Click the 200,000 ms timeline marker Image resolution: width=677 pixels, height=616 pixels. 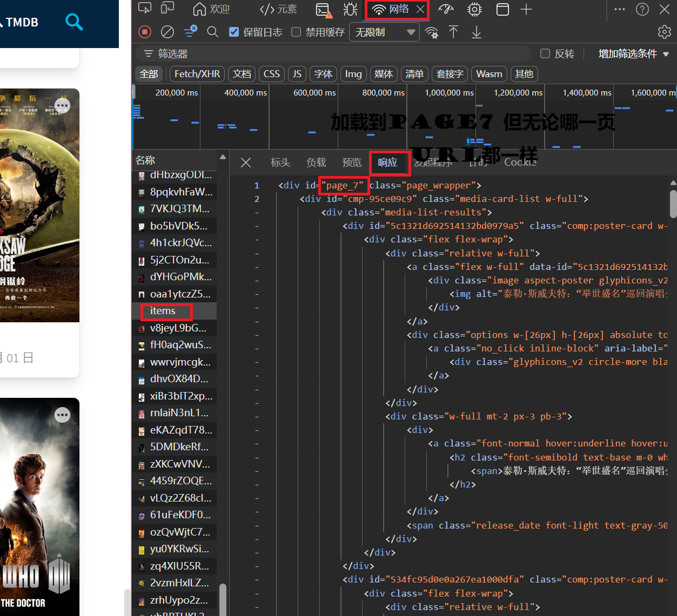[x=177, y=93]
